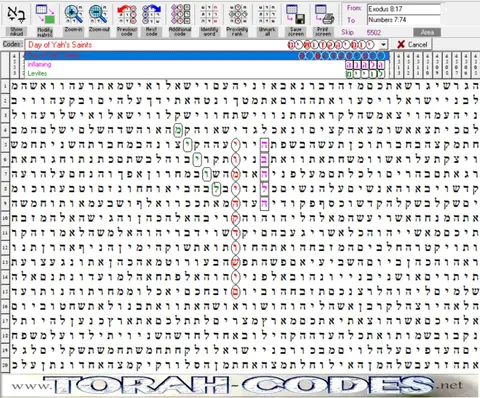
Task: Click row number 10 header
Action: [5, 218]
